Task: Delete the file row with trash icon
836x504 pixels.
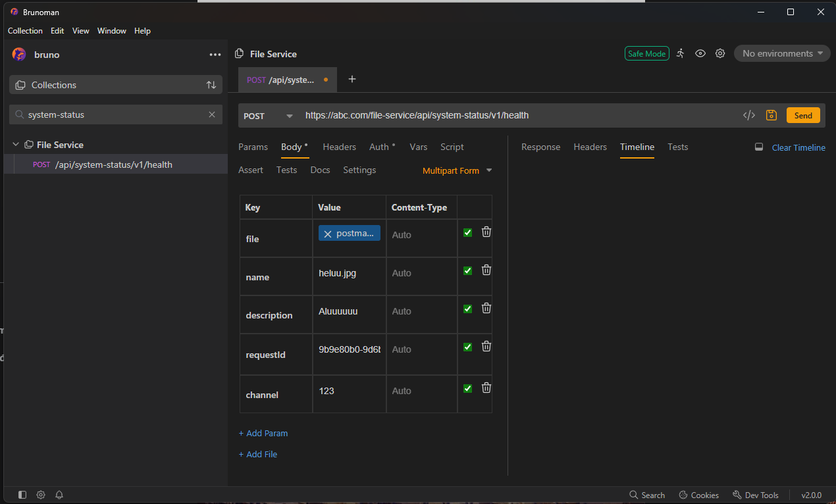Action: click(x=486, y=232)
